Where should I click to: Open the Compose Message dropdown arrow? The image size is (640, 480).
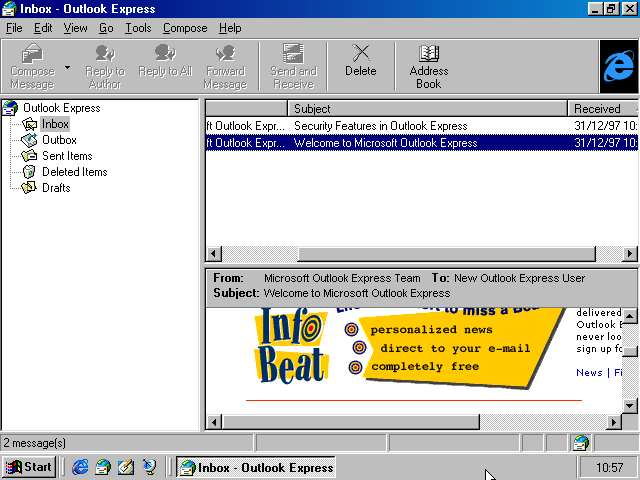(x=67, y=68)
